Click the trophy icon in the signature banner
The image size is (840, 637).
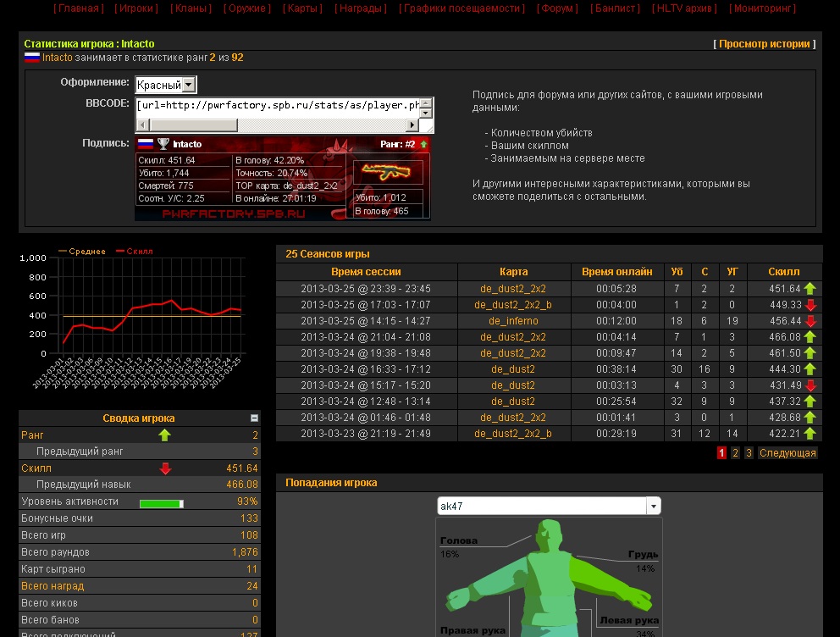[x=163, y=144]
